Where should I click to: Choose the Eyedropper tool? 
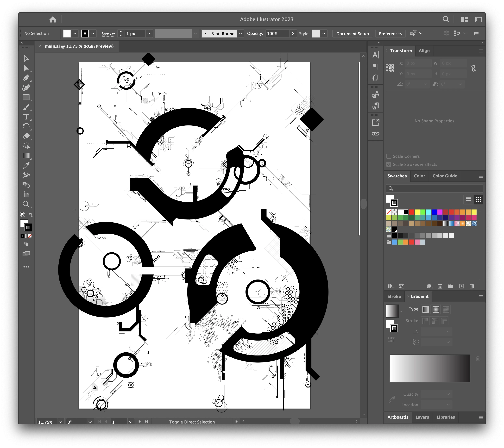(x=26, y=165)
